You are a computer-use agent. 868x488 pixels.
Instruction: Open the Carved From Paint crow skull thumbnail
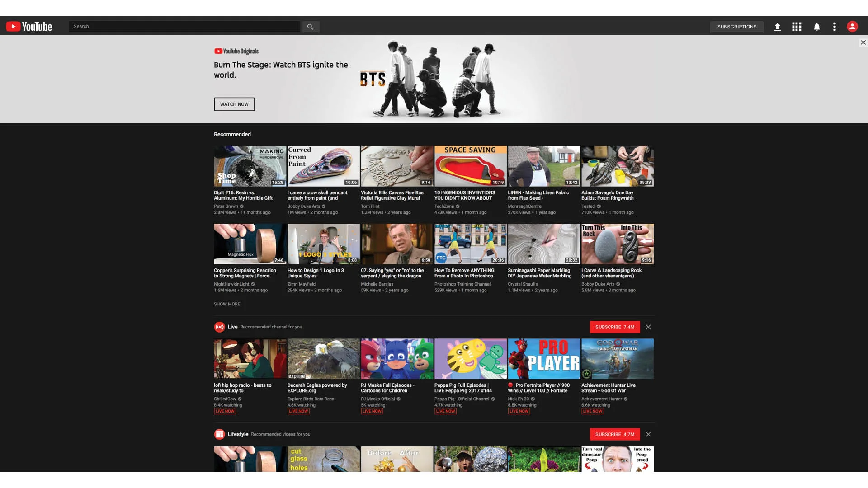pyautogui.click(x=324, y=166)
